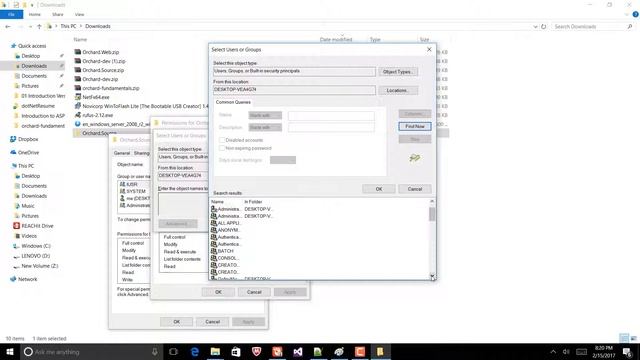Screen dimensions: 640x360
Task: Click Cancel in the Permissions dialog
Action: [254, 292]
